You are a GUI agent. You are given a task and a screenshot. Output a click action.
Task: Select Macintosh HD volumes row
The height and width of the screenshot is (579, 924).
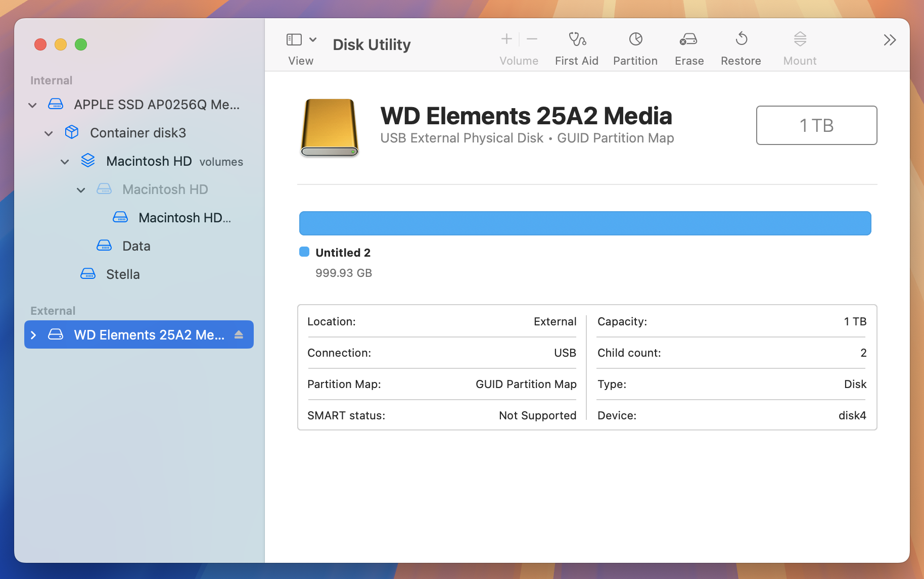coord(139,161)
